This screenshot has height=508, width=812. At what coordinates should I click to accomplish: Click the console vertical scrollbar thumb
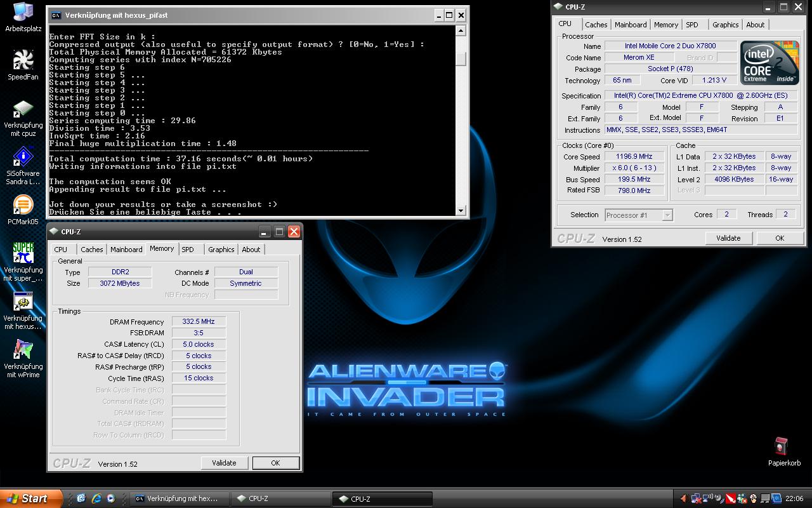tap(461, 58)
